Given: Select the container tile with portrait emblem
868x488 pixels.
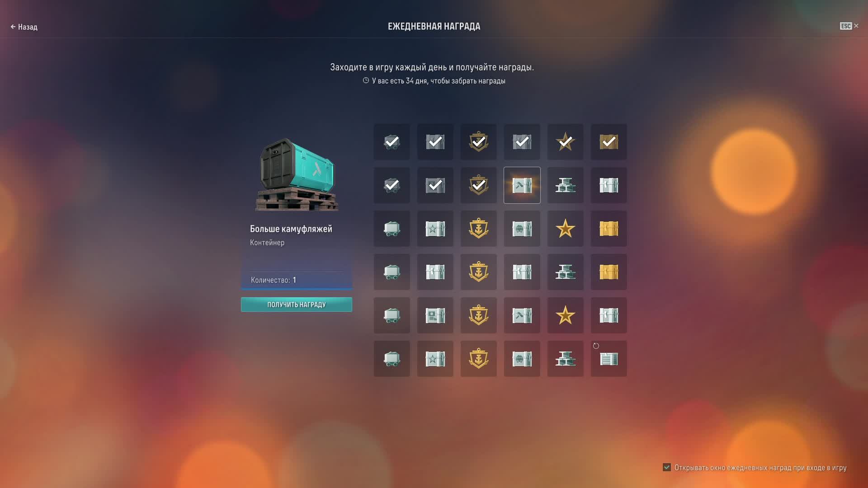Looking at the screenshot, I should click(x=435, y=315).
